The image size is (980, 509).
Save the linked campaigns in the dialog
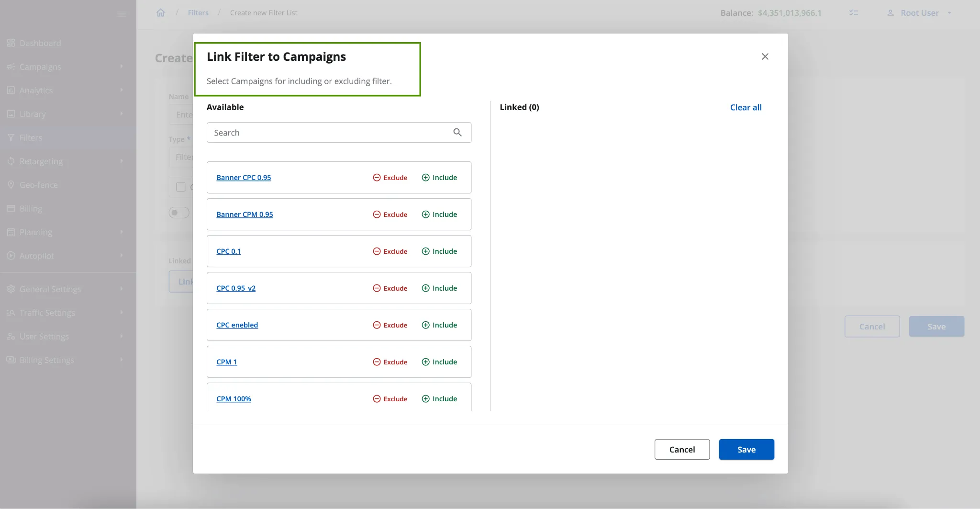[746, 450]
